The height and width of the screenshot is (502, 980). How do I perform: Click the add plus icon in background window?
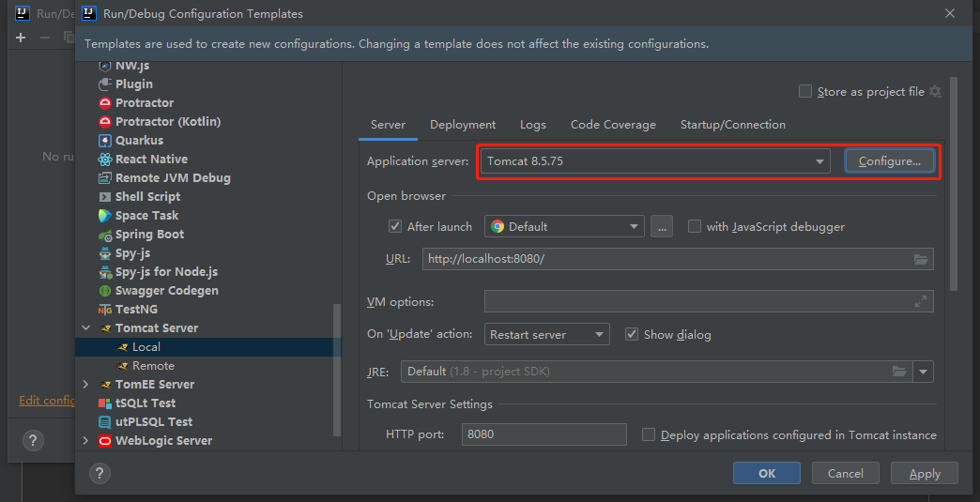(x=21, y=38)
